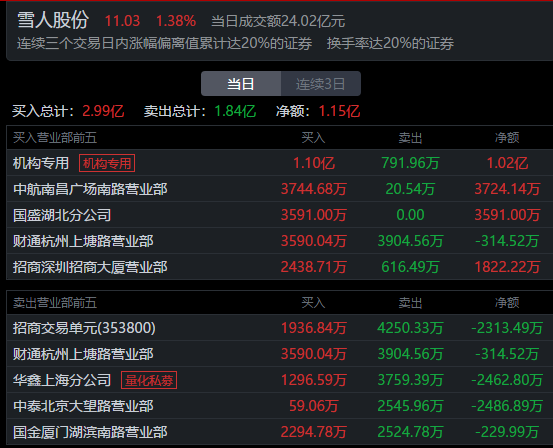Image resolution: width=553 pixels, height=448 pixels.
Task: Click net amount 1822.22万
Action: tap(507, 267)
